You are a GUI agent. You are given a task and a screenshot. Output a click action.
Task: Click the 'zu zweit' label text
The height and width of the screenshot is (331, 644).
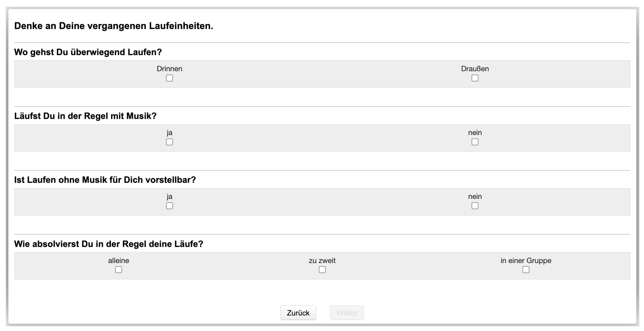[x=322, y=260]
